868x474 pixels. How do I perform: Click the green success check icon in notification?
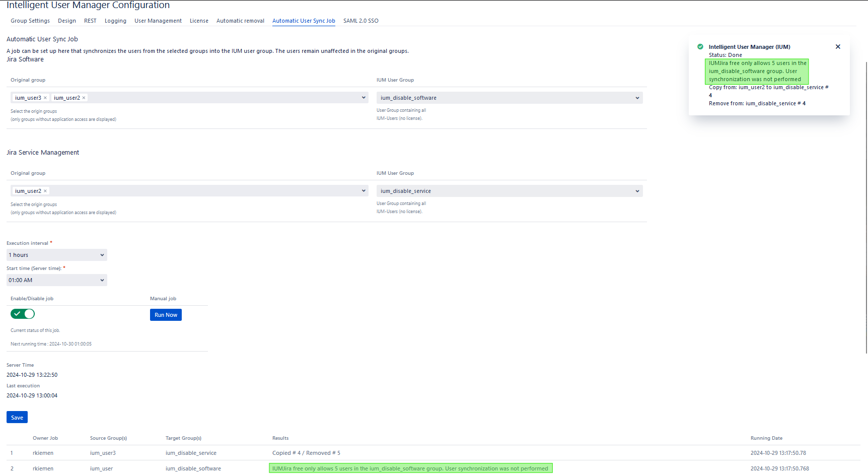click(x=700, y=47)
